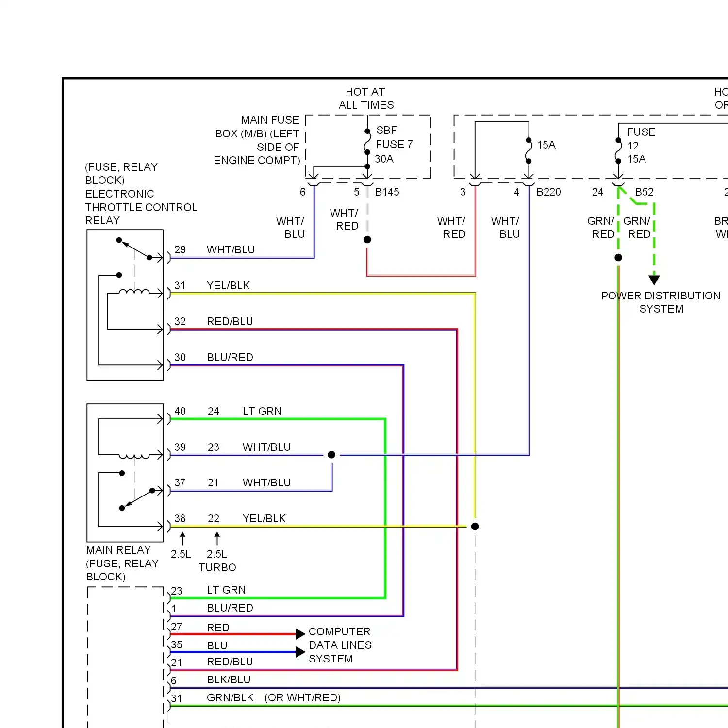The height and width of the screenshot is (728, 728).
Task: Select the "30A" fuse rating text
Action: (384, 159)
